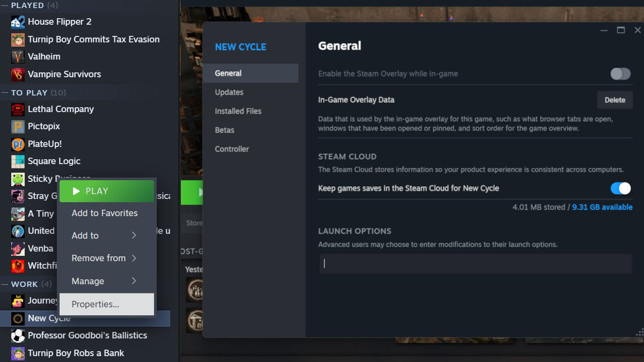Click the green Play button behind the menu
The image size is (644, 362).
point(192,192)
